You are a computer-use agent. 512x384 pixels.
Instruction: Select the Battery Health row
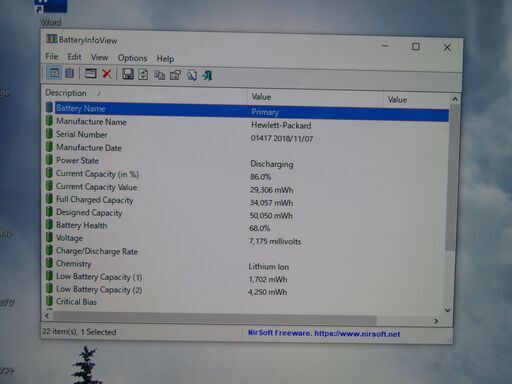(247, 226)
